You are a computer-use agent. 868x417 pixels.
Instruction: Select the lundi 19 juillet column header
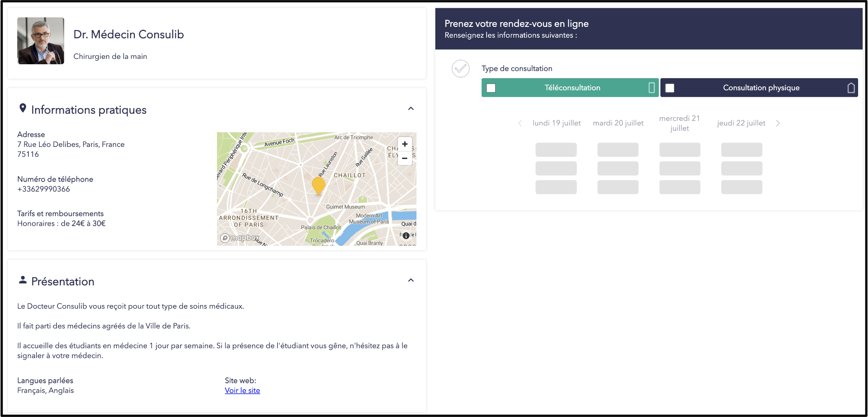coord(556,123)
